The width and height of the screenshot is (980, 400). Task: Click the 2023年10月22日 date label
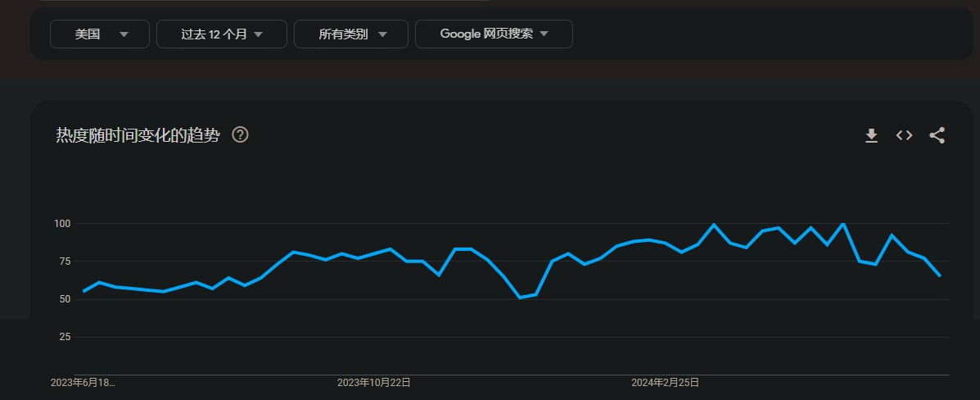click(x=374, y=382)
